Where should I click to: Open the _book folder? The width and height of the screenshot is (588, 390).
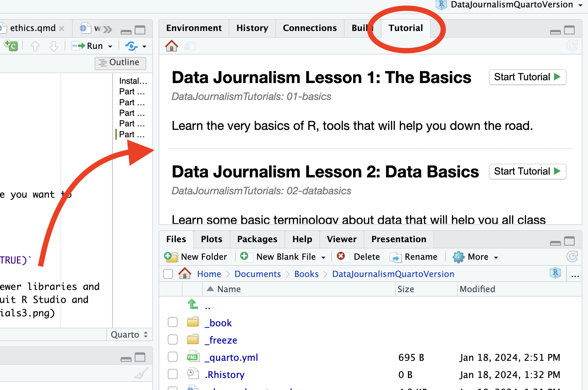point(218,323)
